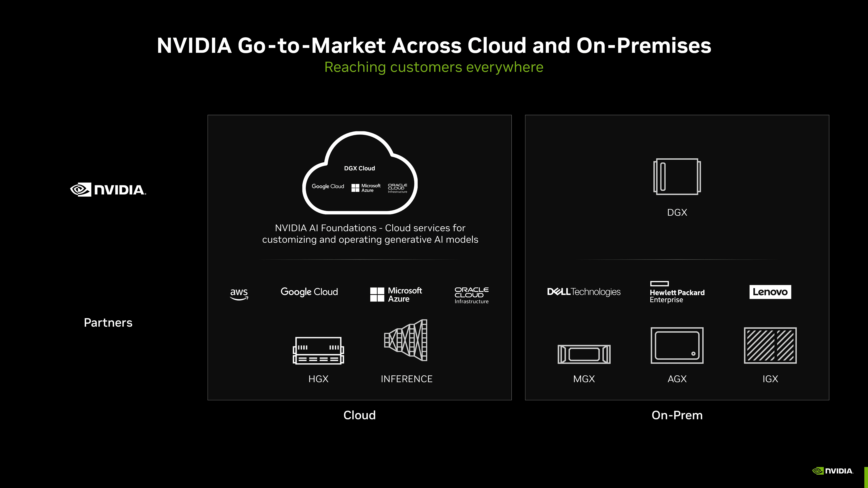Click the Lenovo logo badge
The image size is (868, 488).
tap(770, 292)
